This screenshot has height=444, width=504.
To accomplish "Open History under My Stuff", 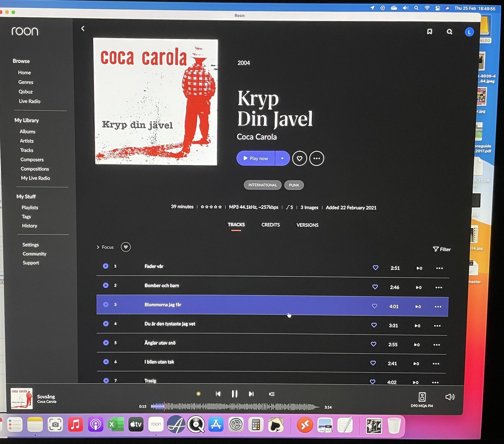I will [30, 226].
